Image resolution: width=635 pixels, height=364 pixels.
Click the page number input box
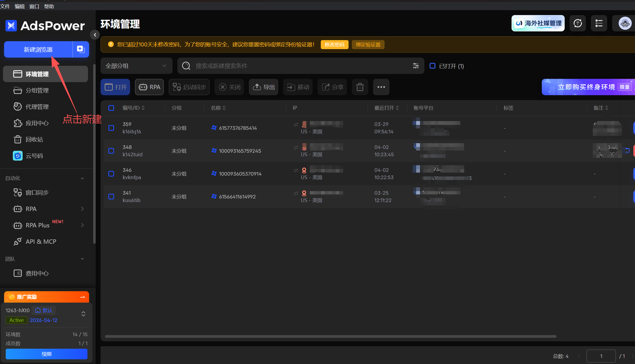[x=601, y=356]
